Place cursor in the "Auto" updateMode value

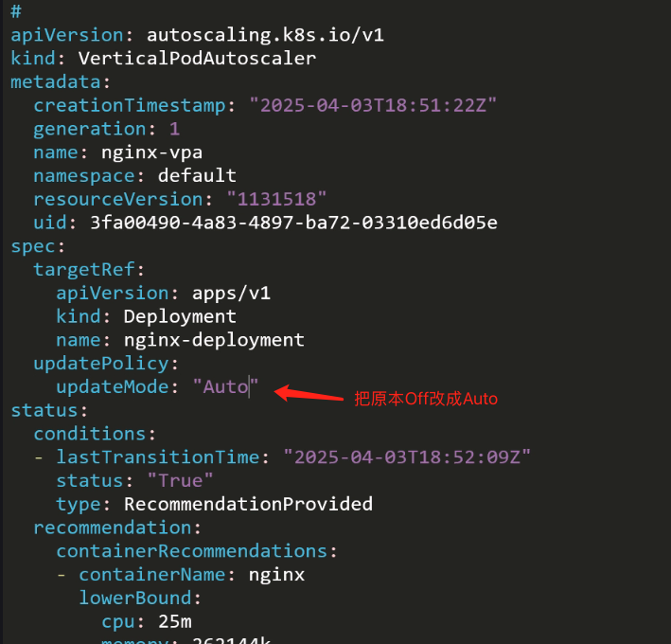tap(225, 387)
